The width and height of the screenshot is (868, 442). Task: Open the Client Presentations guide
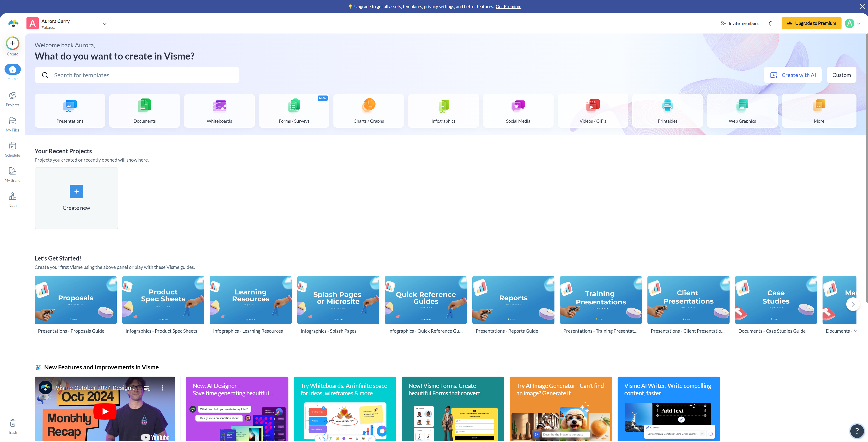688,300
